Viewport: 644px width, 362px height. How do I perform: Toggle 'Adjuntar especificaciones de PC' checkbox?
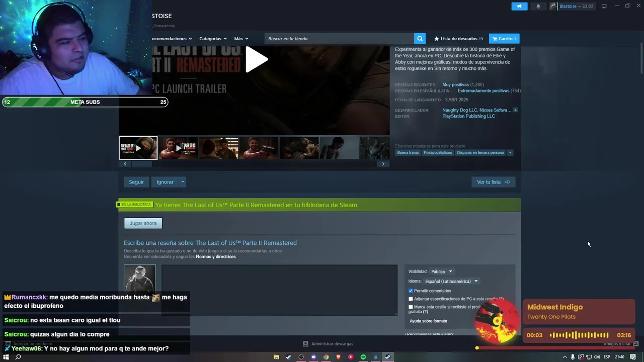point(411,299)
